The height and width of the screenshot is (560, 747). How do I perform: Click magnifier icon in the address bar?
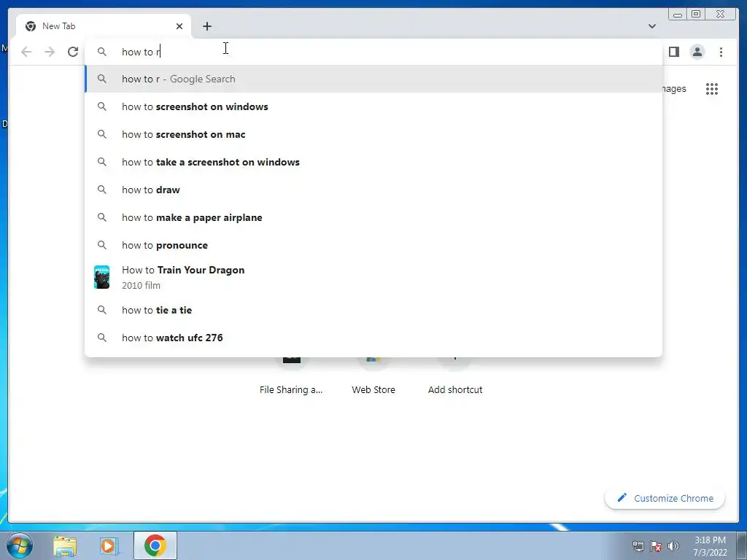point(102,52)
